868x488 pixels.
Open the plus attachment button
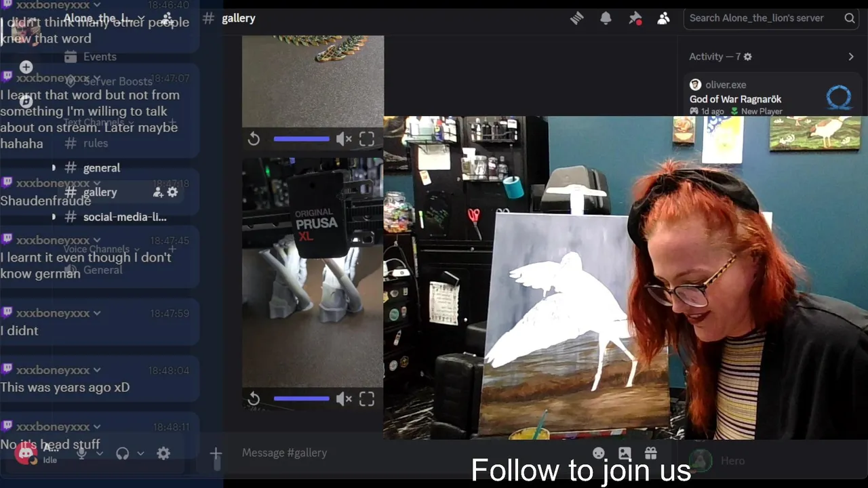(x=216, y=453)
